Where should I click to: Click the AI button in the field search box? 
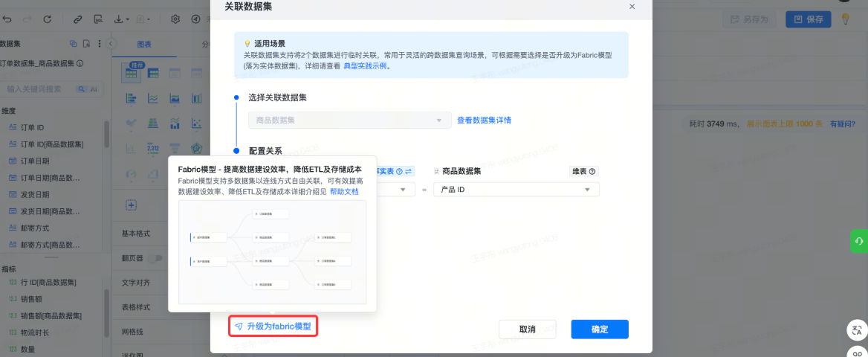click(94, 89)
